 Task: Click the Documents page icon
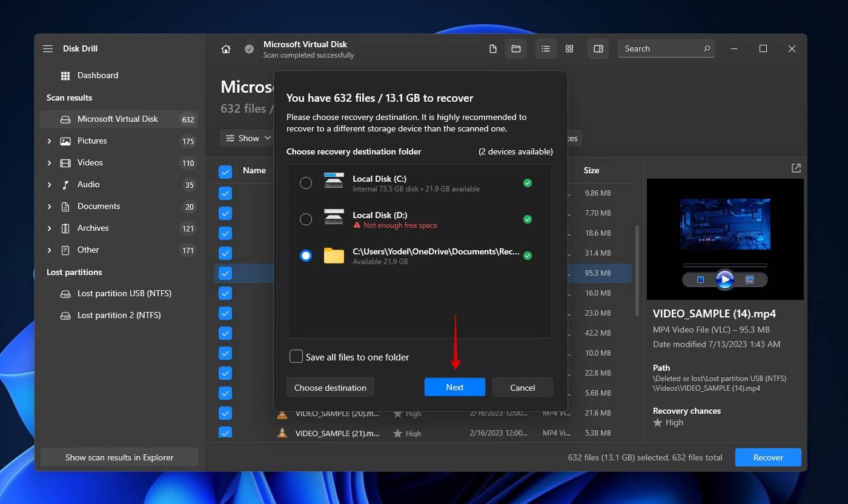65,207
